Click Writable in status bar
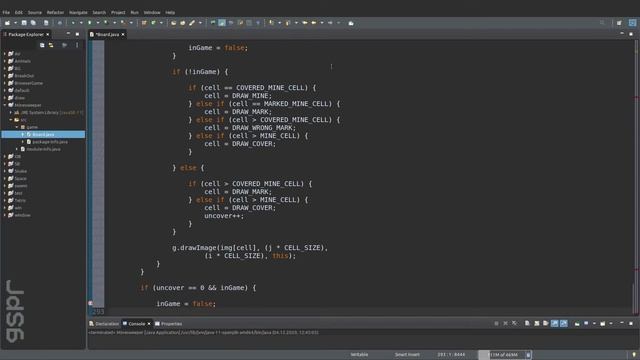 (359, 355)
